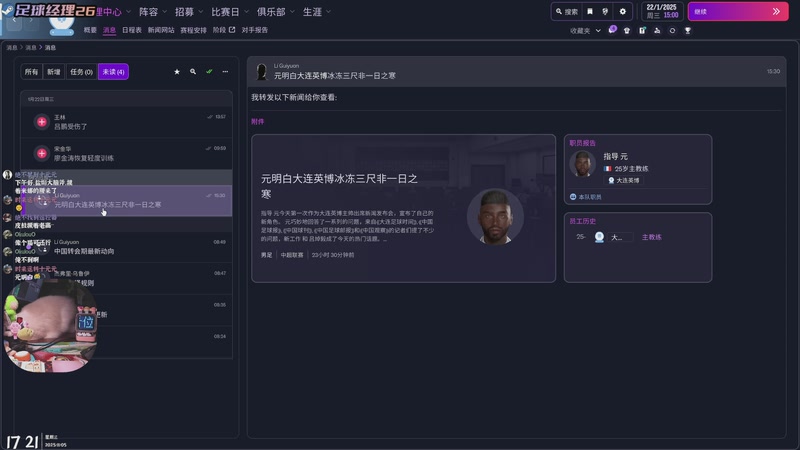800x450 pixels.
Task: Click the 男足 tag on news card
Action: (267, 255)
